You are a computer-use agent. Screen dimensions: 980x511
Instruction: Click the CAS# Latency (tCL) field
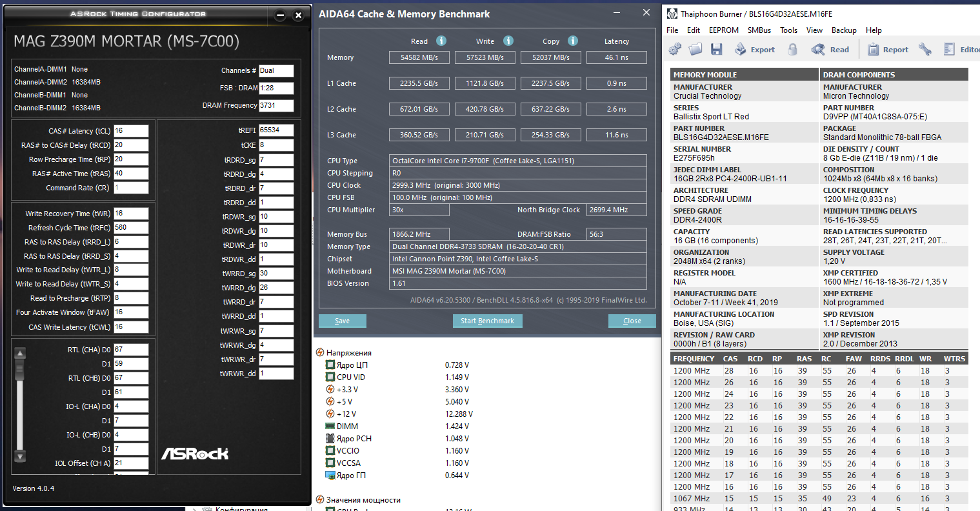click(131, 131)
